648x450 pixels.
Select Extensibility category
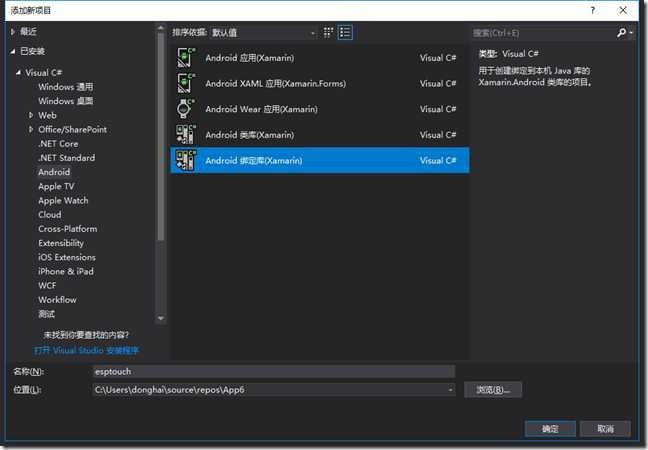(x=61, y=243)
